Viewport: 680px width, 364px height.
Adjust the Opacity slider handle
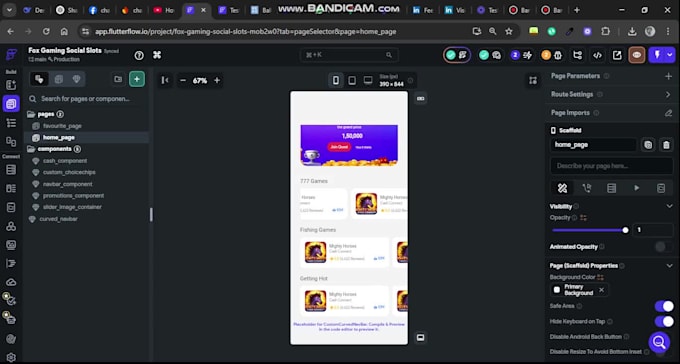point(625,230)
